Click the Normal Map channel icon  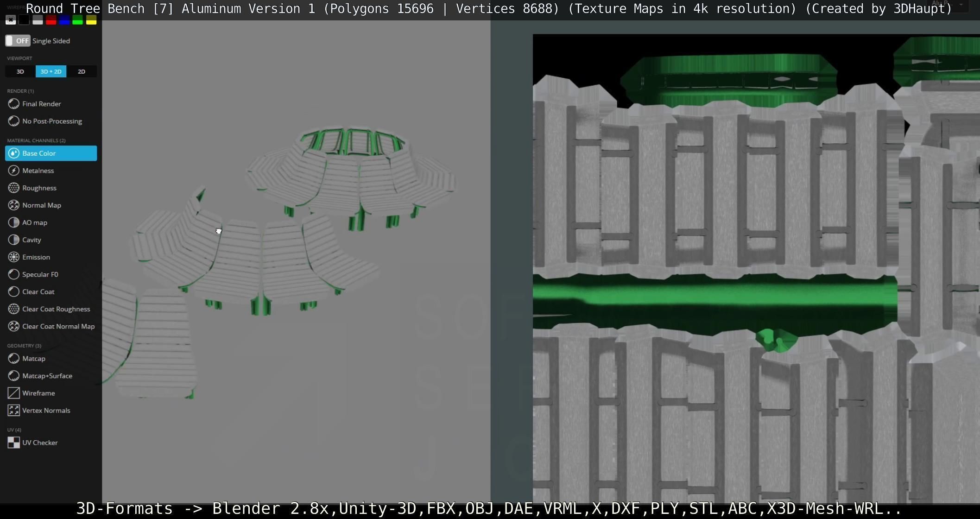(14, 205)
